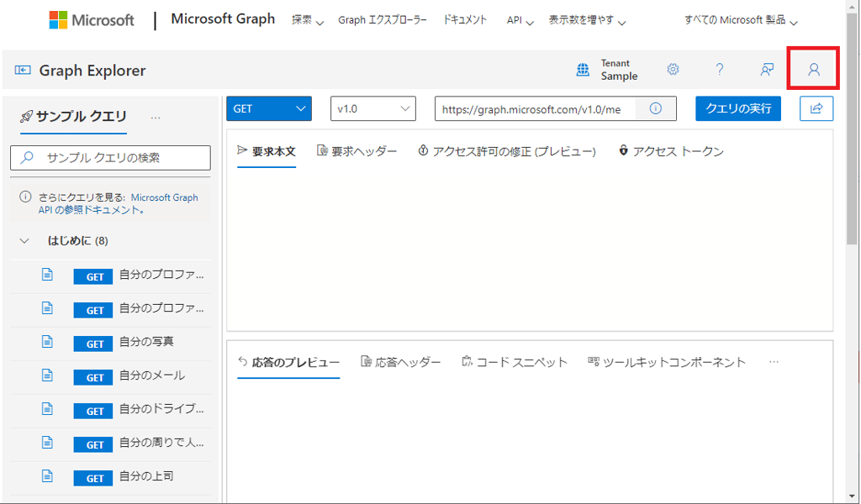Collapse the はじめに (8) category

(x=24, y=241)
